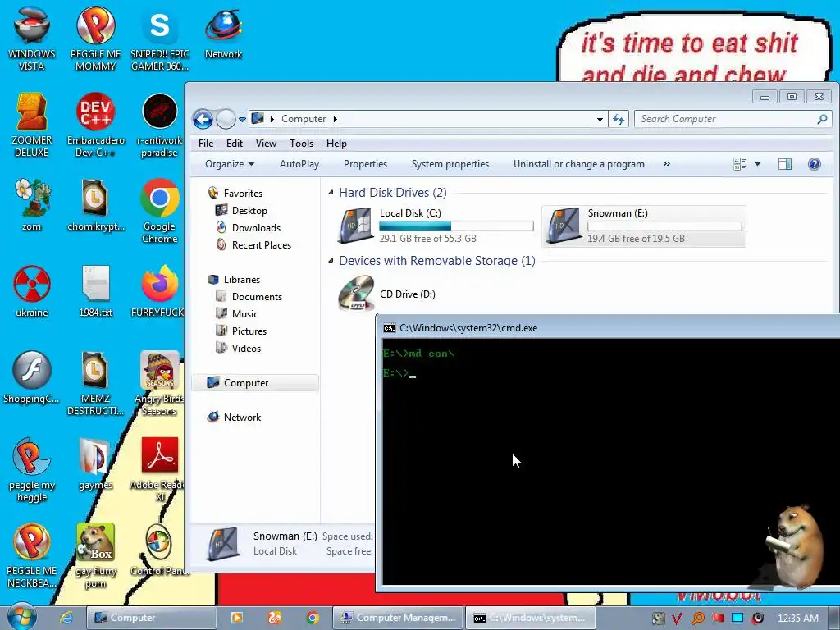Open the Tools menu

click(301, 144)
